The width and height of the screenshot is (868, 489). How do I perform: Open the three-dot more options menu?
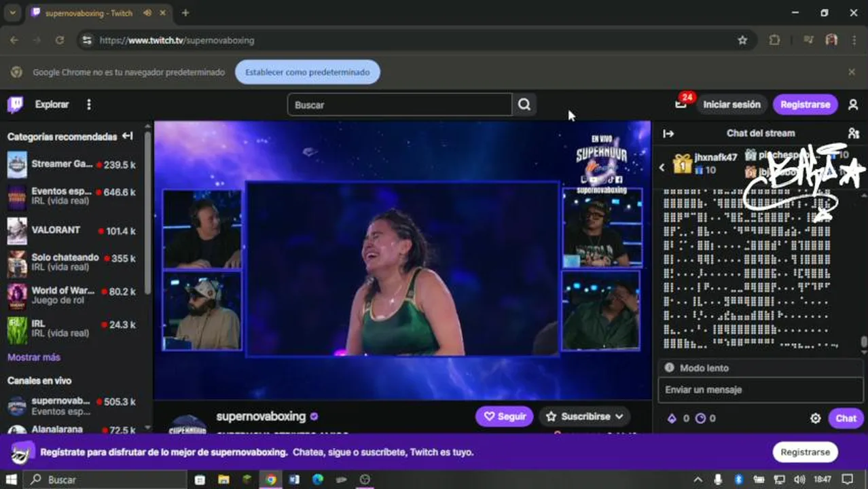pyautogui.click(x=88, y=105)
